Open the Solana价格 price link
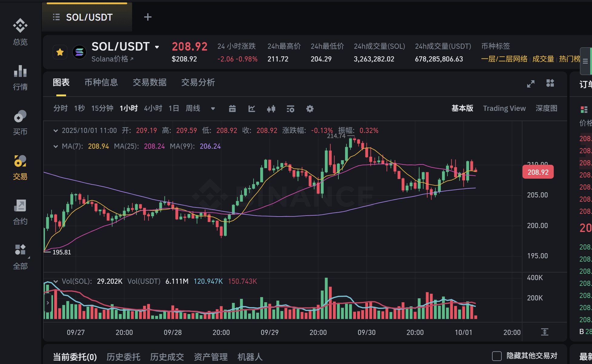Image resolution: width=592 pixels, height=364 pixels. pos(112,59)
